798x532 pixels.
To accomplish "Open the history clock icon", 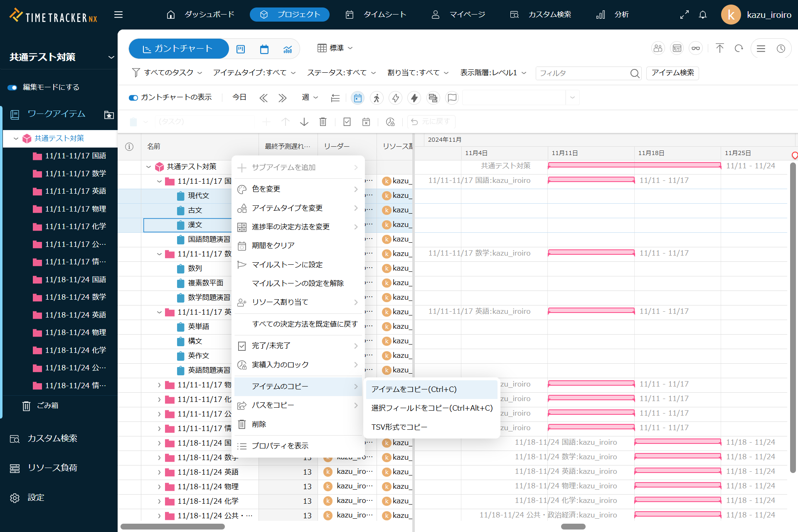I will pyautogui.click(x=781, y=49).
